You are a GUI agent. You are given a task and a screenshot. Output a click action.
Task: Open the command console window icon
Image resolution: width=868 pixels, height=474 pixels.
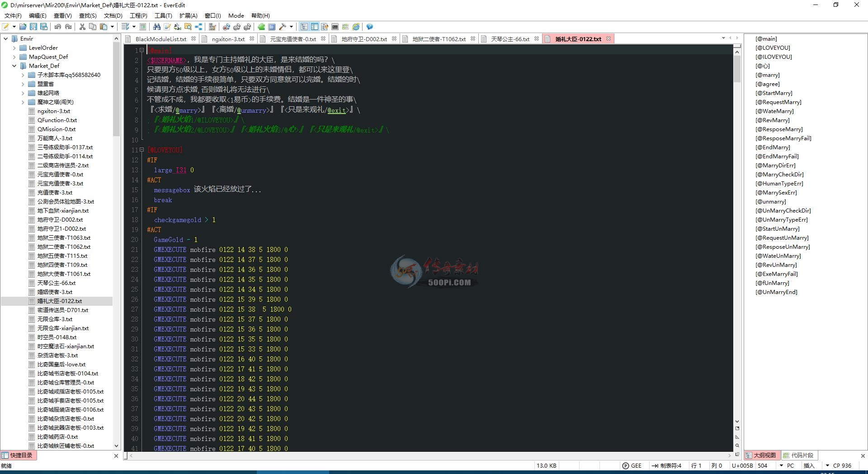coord(335,27)
